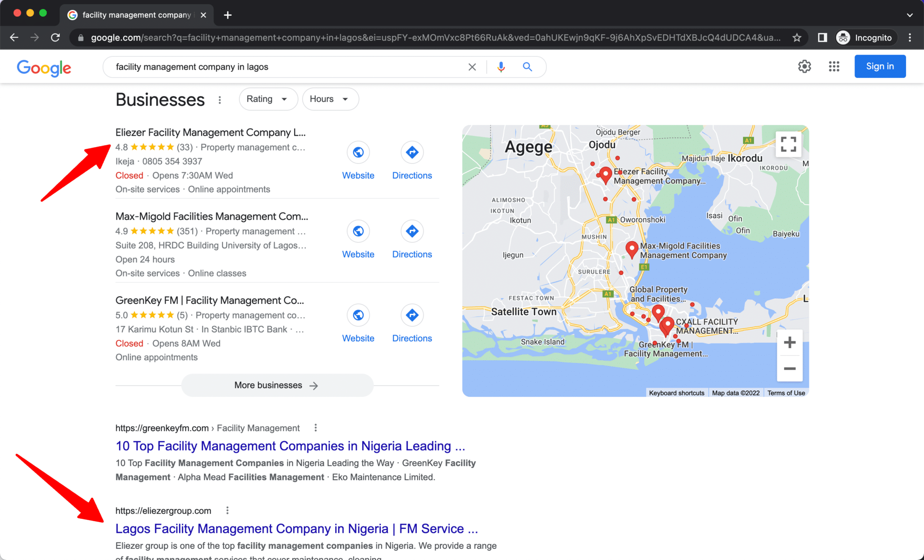Open Google quick settings gear

click(804, 66)
